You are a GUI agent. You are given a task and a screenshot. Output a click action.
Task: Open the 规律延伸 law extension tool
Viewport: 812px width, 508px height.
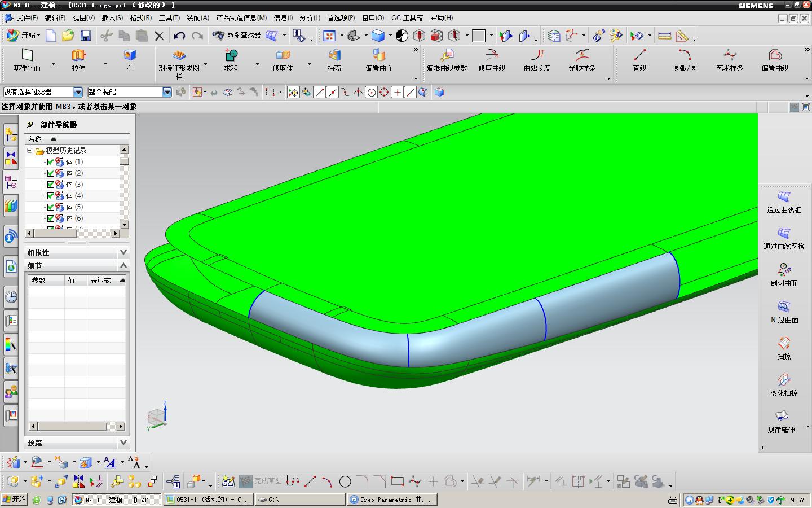[781, 422]
